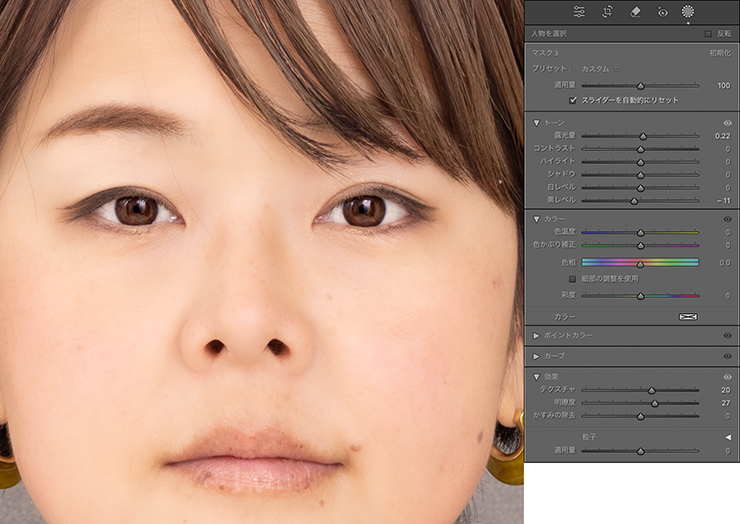Toggle visibility eye for カーブ section
Screen dimensions: 740x524
point(727,356)
